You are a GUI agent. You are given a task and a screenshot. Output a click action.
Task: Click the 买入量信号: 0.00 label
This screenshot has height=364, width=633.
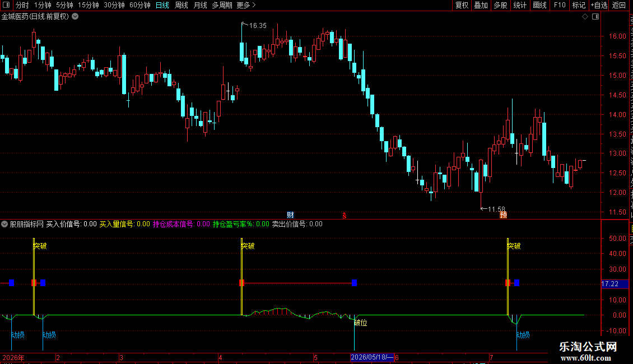[x=125, y=224]
